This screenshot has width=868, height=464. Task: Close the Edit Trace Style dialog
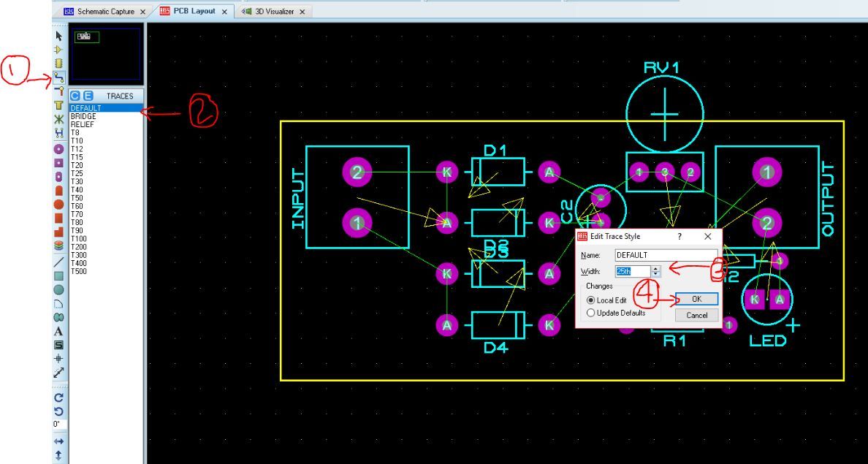tap(707, 237)
